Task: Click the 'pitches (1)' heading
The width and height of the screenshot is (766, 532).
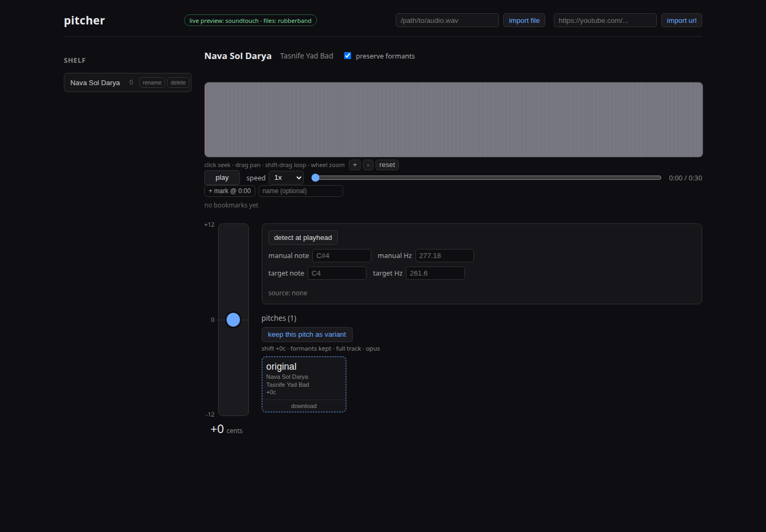Action: [x=279, y=318]
